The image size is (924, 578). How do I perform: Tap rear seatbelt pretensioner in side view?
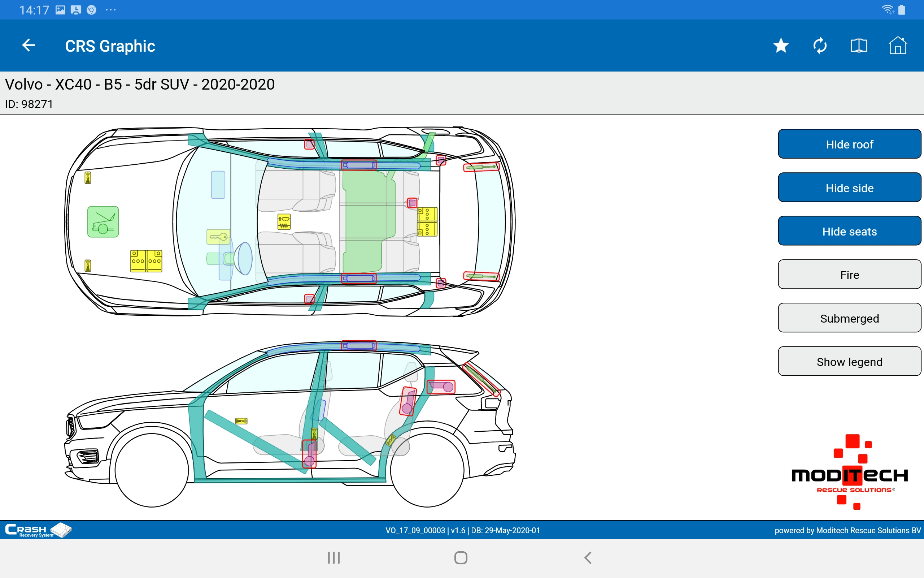pyautogui.click(x=408, y=401)
